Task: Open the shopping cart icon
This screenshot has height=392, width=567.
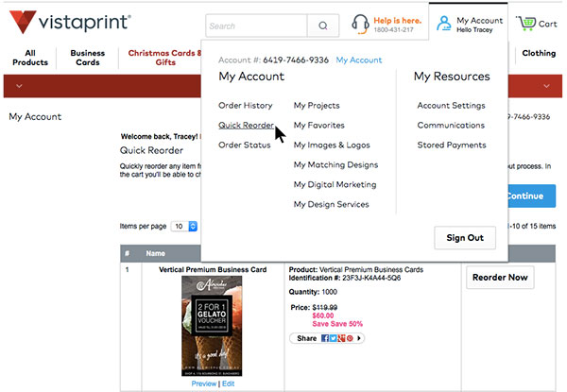Action: click(525, 24)
